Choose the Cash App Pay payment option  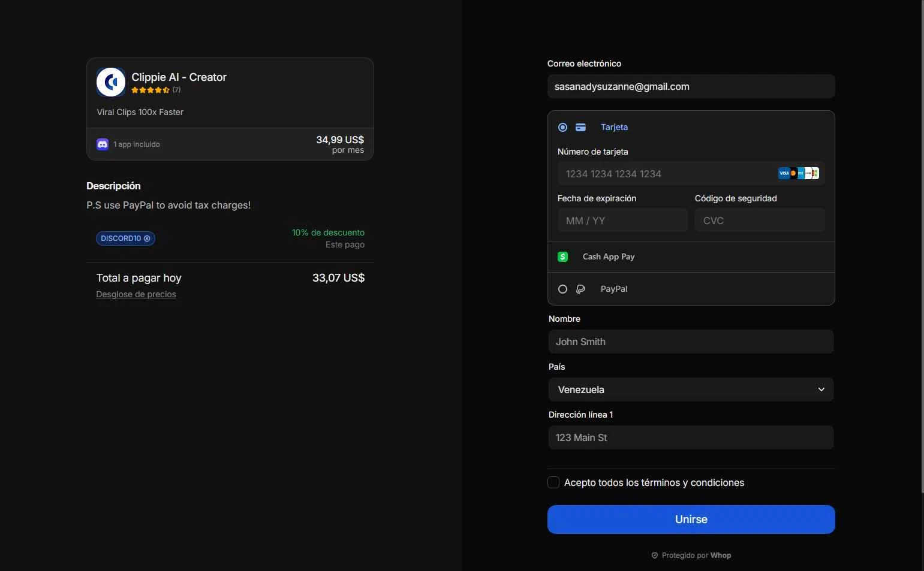(691, 256)
